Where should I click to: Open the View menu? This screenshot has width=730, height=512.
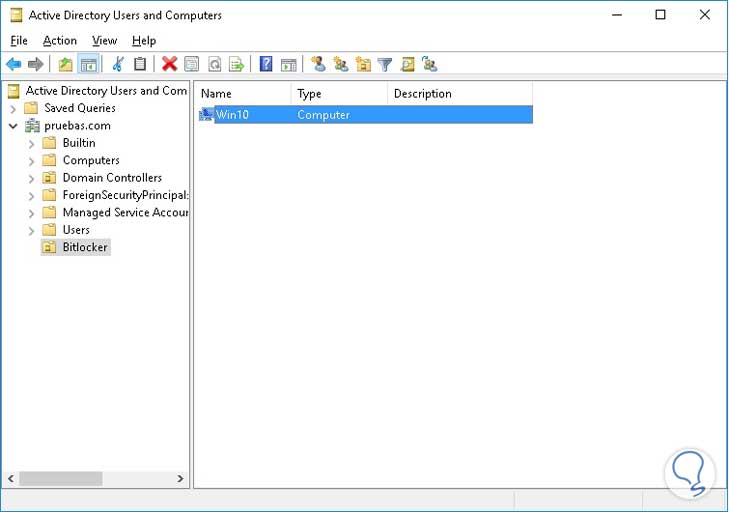[x=104, y=40]
